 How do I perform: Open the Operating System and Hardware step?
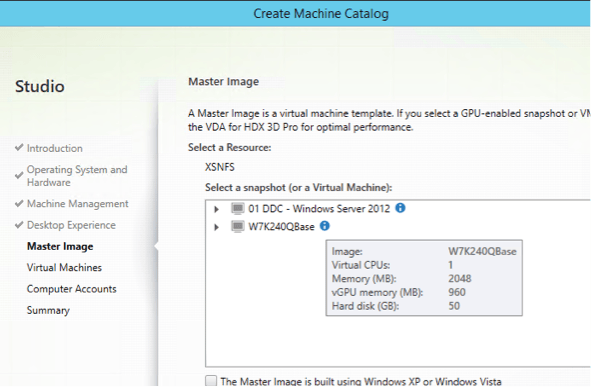[77, 176]
